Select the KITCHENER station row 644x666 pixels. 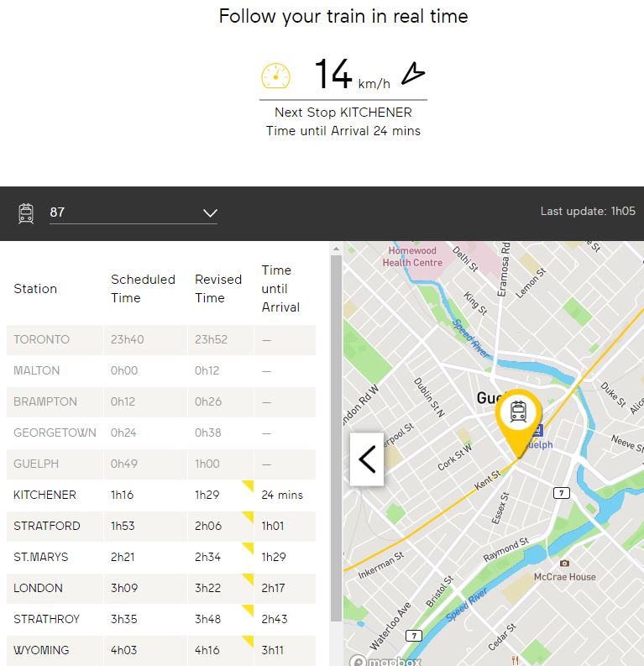(x=160, y=496)
